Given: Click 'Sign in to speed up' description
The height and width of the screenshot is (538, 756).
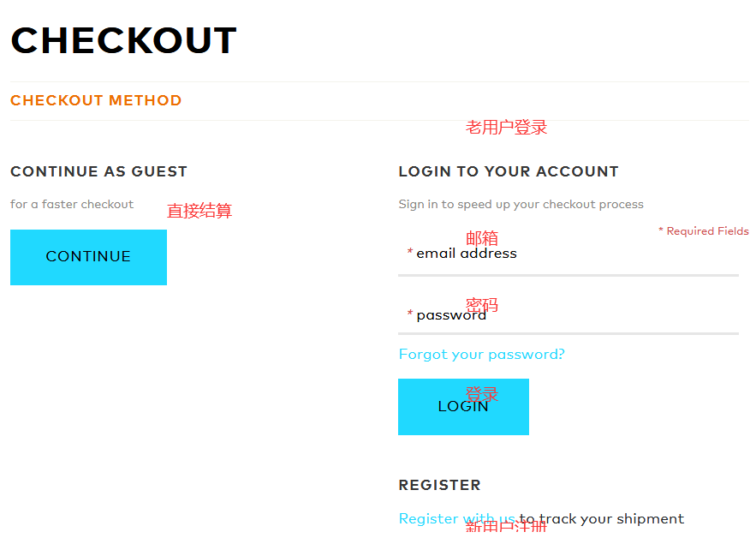Looking at the screenshot, I should point(521,205).
